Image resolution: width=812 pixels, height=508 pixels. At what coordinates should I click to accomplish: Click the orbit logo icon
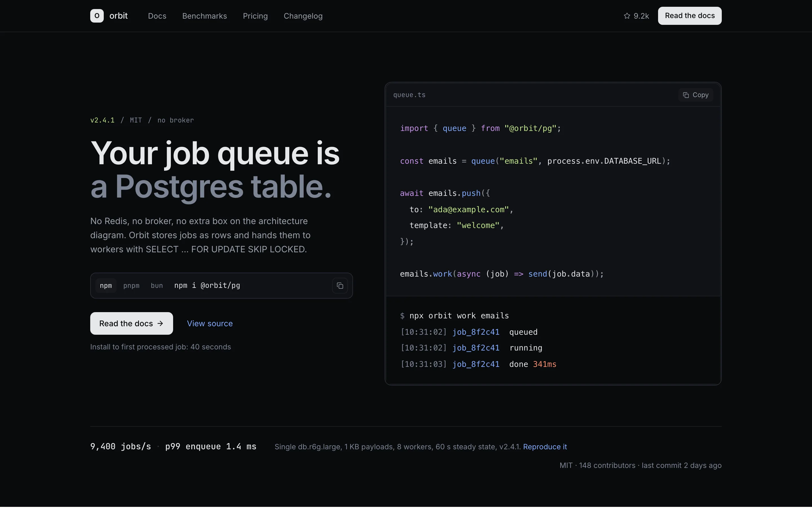tap(97, 16)
